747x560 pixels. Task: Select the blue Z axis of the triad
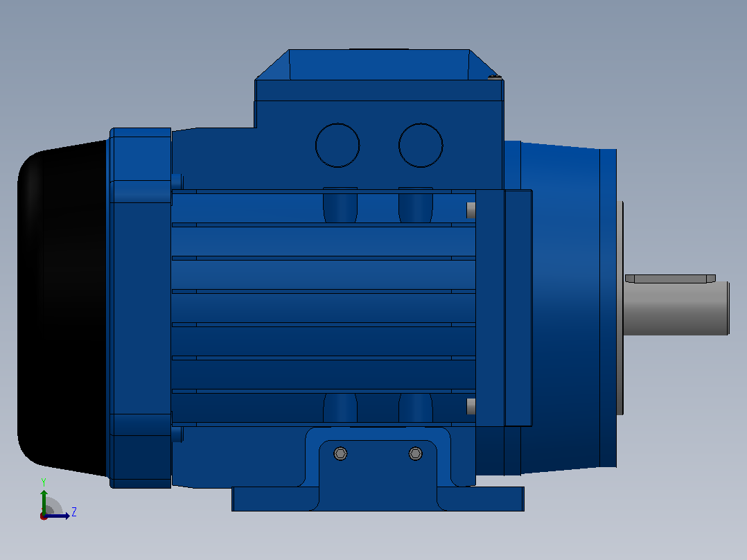[x=57, y=516]
